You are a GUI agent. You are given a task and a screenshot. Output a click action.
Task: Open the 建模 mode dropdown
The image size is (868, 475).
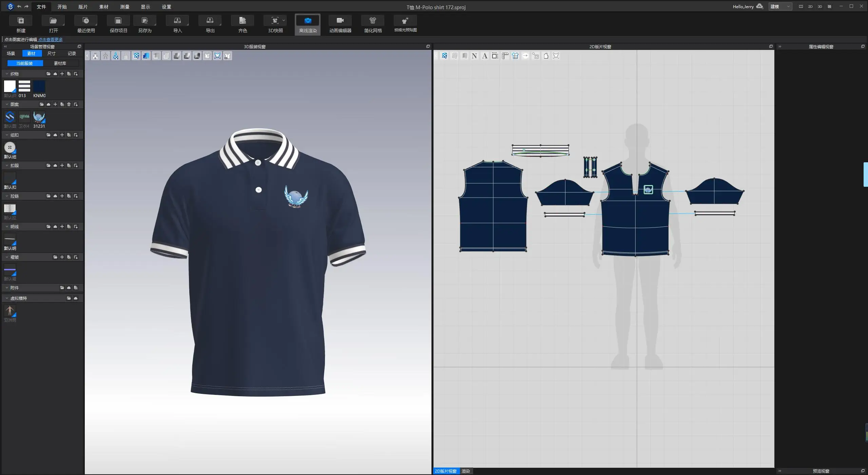coord(780,6)
